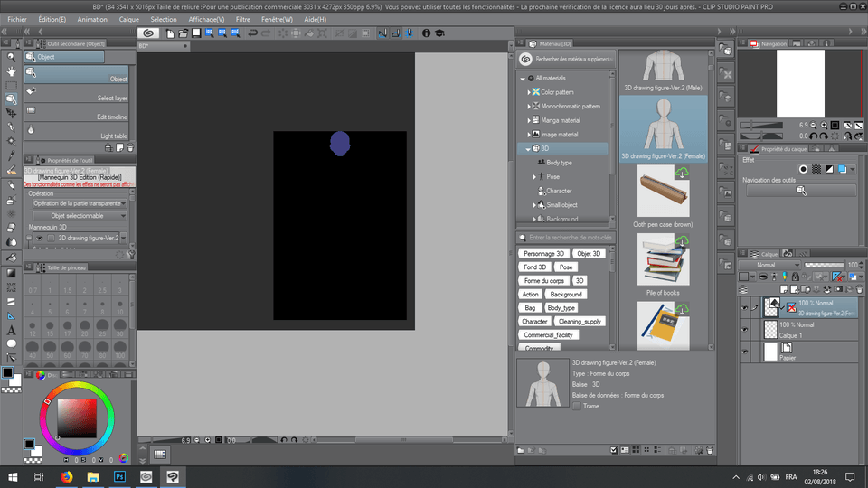
Task: Toggle visibility of the Calque 1 layer
Action: 744,330
